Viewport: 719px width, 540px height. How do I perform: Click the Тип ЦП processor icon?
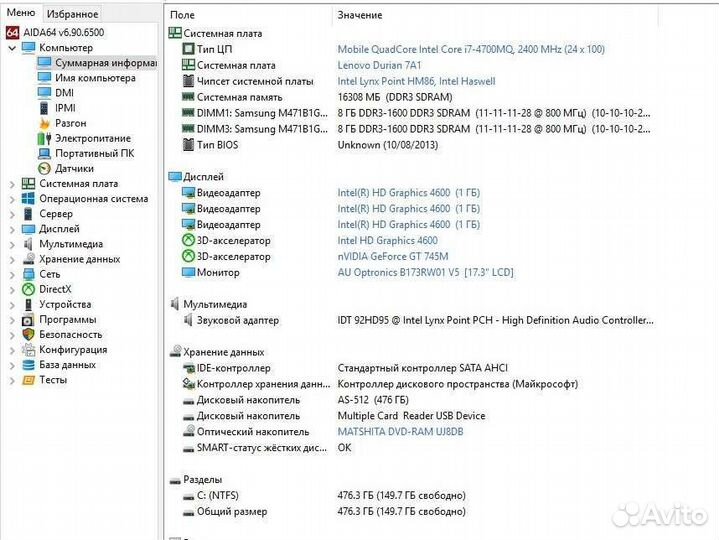tap(188, 49)
